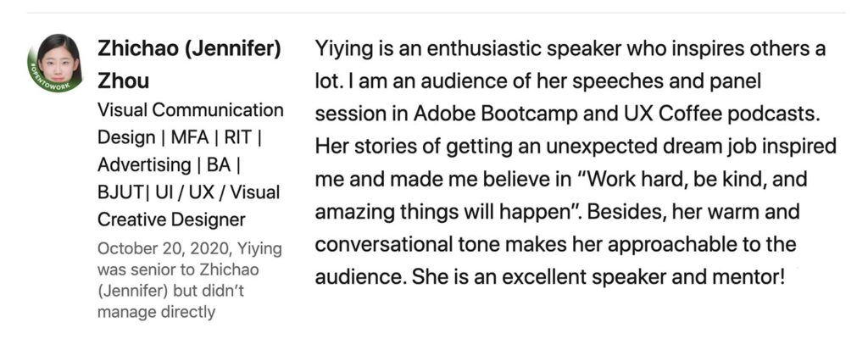
Task: Select the BJUT| UI / UX / Visual line
Action: click(189, 192)
